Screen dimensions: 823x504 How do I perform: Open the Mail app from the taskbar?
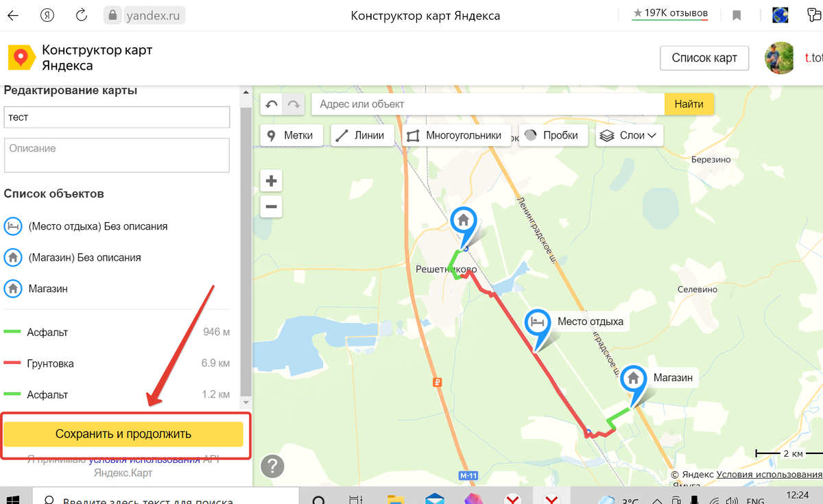point(434,499)
